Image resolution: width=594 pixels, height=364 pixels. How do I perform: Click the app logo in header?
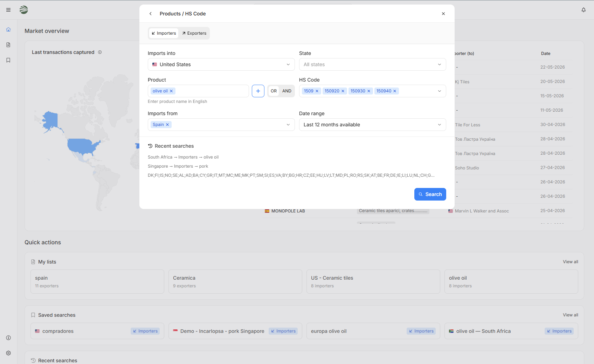coord(24,10)
